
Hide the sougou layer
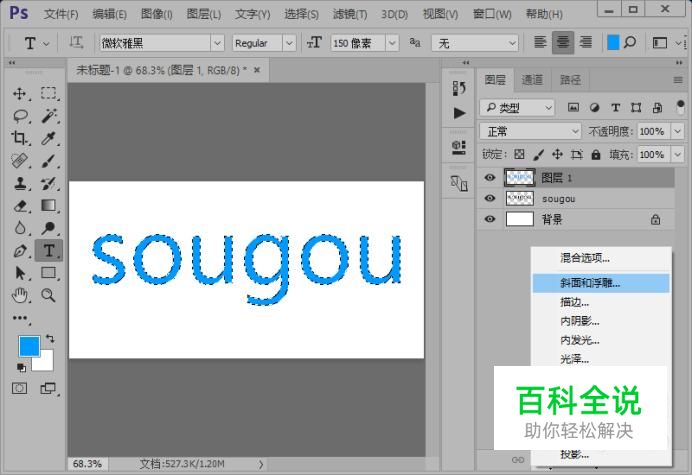[x=489, y=198]
